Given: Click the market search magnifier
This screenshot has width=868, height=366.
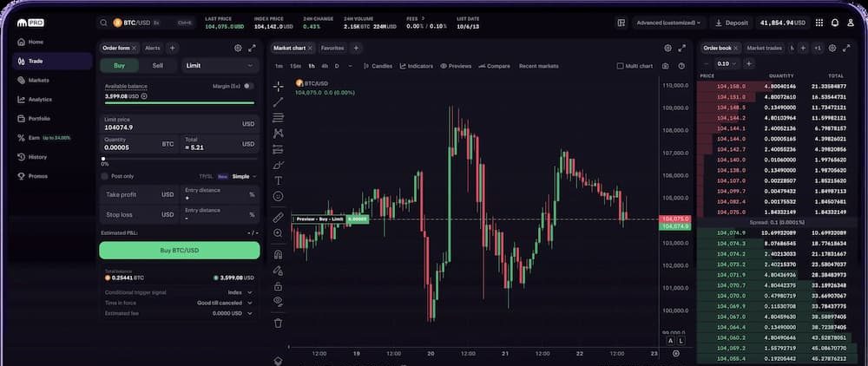Looking at the screenshot, I should [103, 23].
